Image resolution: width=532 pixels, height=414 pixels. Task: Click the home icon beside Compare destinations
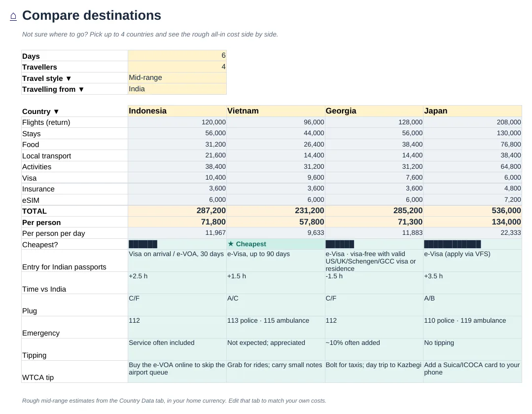point(13,16)
